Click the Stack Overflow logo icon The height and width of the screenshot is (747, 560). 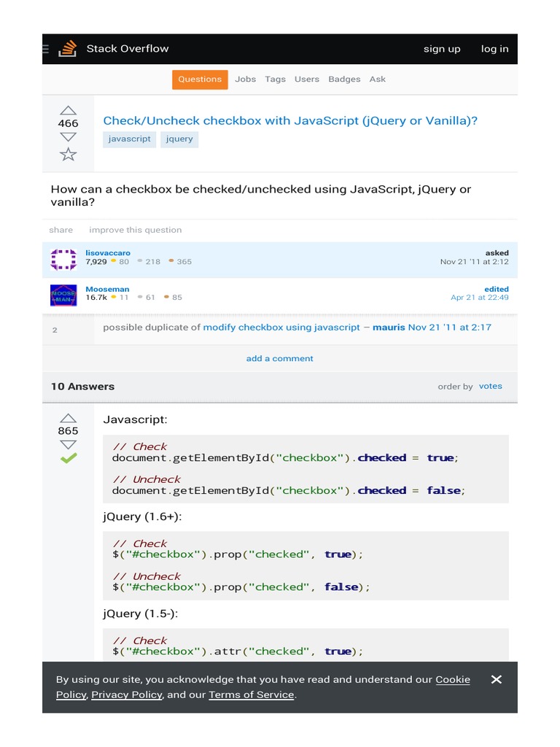[x=68, y=49]
